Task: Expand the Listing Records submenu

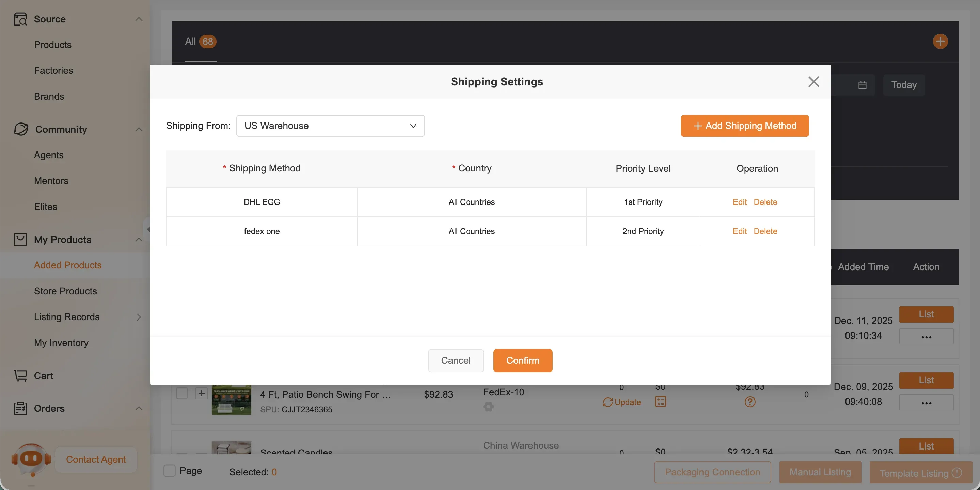Action: [x=139, y=317]
